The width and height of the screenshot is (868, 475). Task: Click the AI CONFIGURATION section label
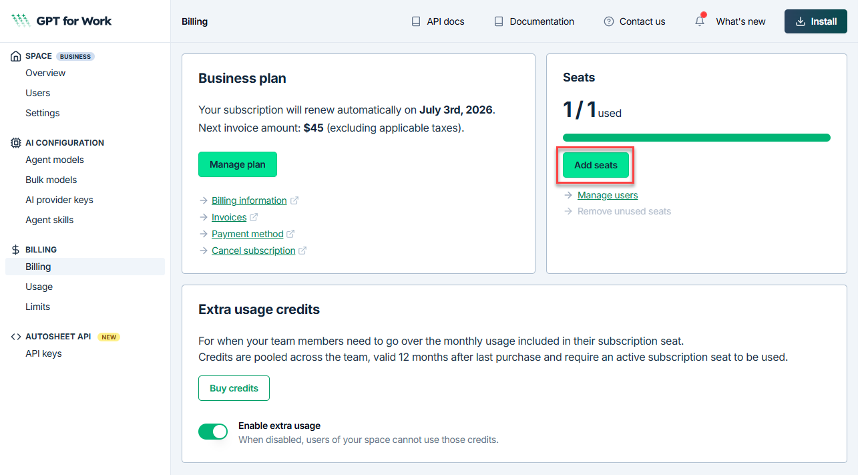65,143
